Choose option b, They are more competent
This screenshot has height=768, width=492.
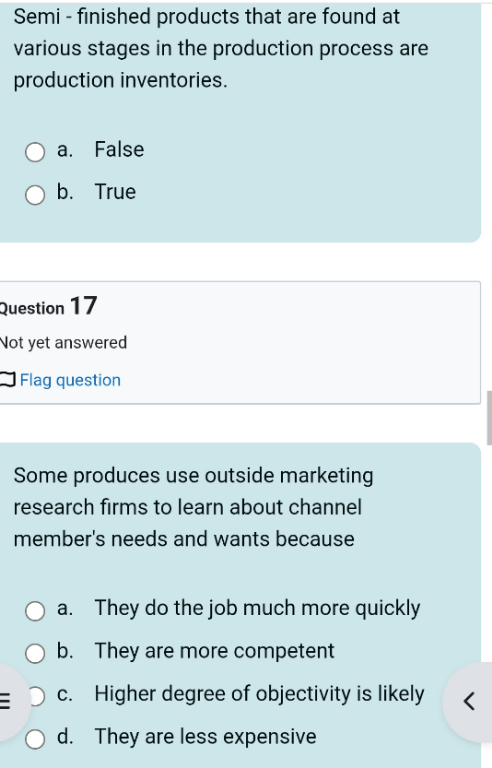click(35, 653)
